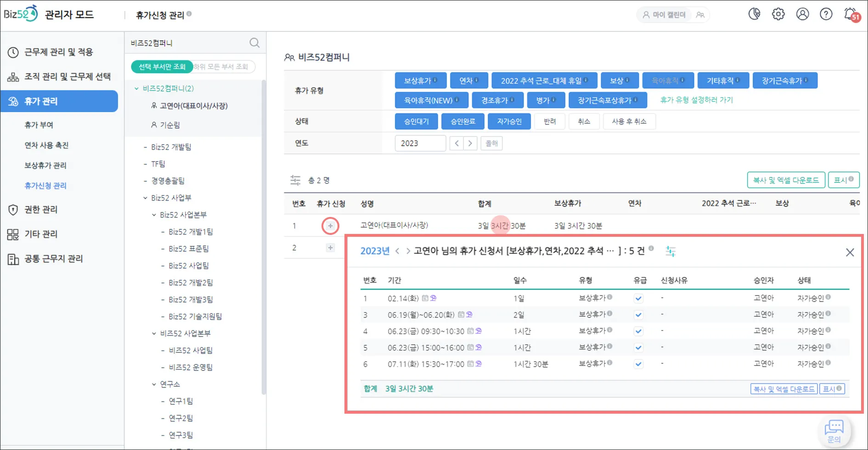
Task: Switch to 하위 모든 부서 조회 mode
Action: [x=221, y=67]
